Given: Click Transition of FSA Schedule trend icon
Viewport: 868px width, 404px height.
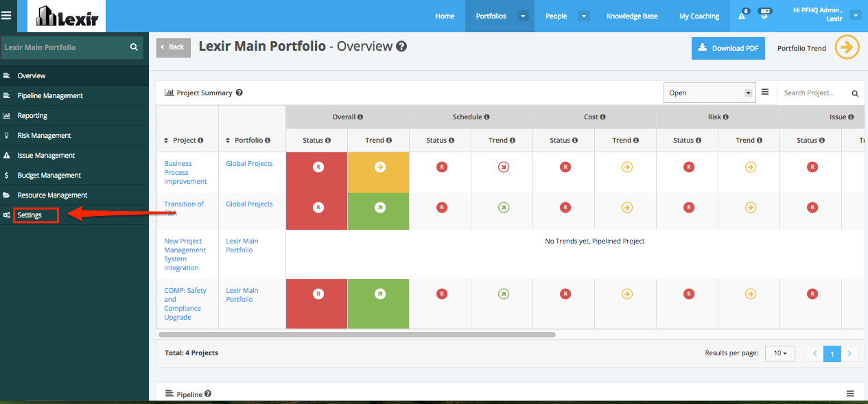Looking at the screenshot, I should coord(503,207).
